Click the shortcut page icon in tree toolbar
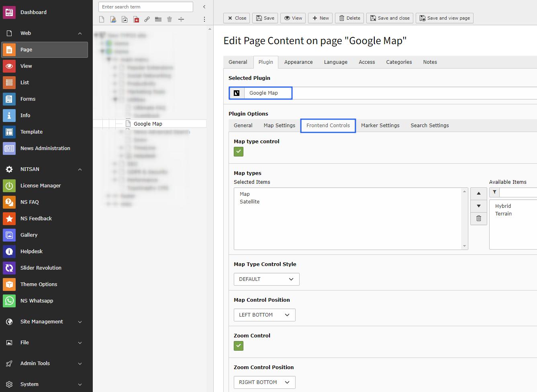Screen dimensions: 537x392 click(x=125, y=19)
